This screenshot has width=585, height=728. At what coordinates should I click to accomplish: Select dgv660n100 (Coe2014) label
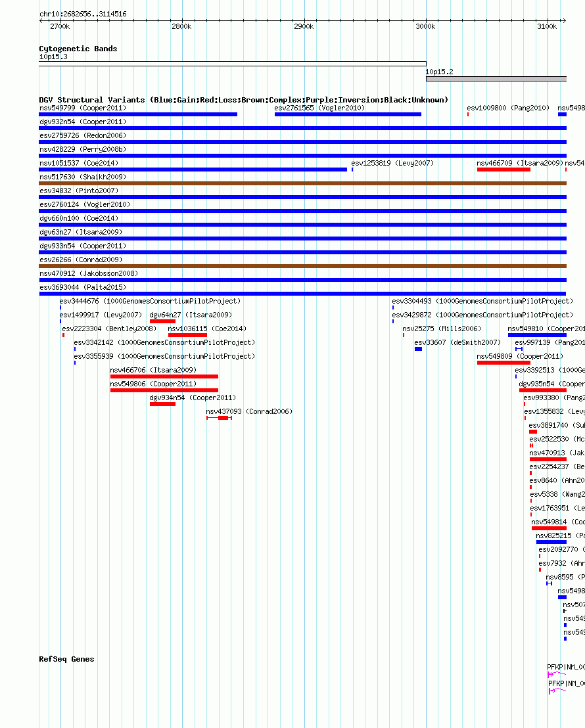coord(79,218)
